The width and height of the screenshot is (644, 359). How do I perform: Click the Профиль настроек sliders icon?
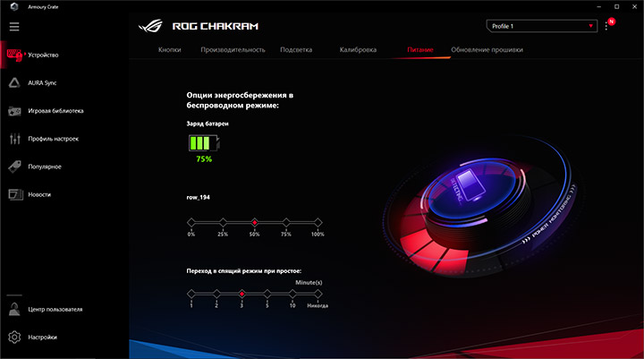point(15,139)
